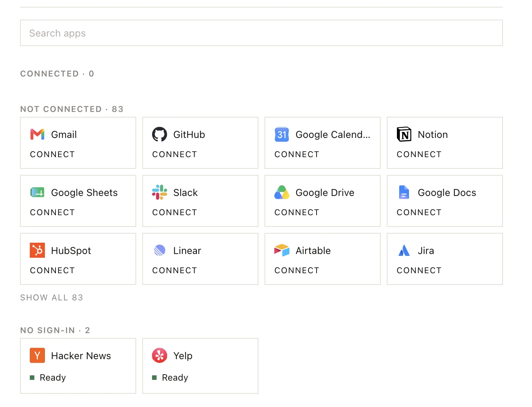
Task: Click the GitHub octocat icon
Action: [x=160, y=135]
